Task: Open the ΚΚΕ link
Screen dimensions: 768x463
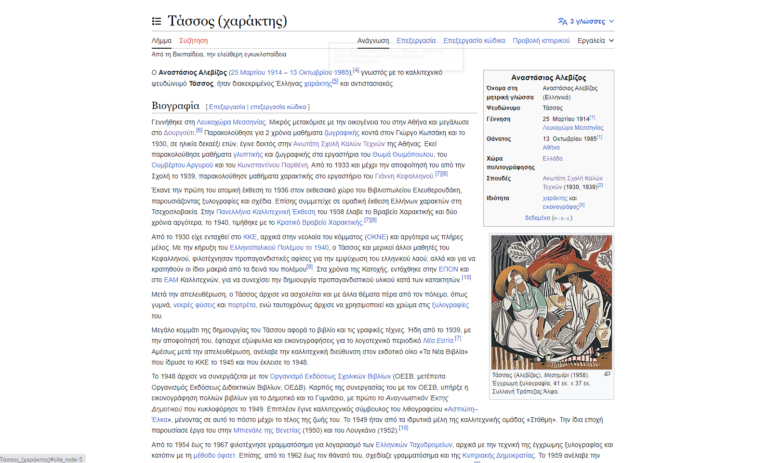Action: coord(250,237)
